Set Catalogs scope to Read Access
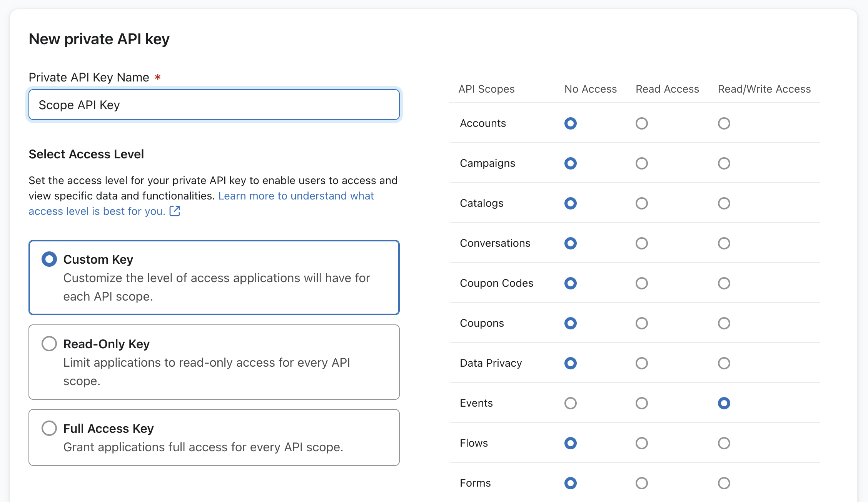This screenshot has width=868, height=502. [x=641, y=203]
